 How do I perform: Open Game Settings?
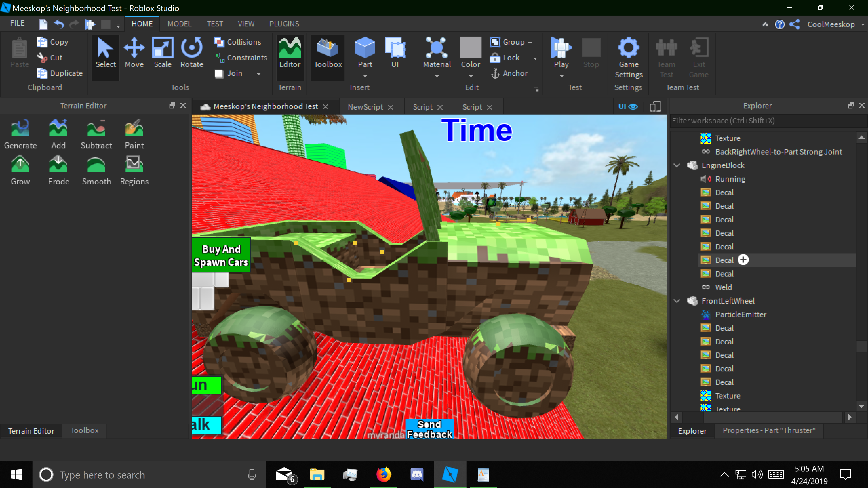pos(628,58)
